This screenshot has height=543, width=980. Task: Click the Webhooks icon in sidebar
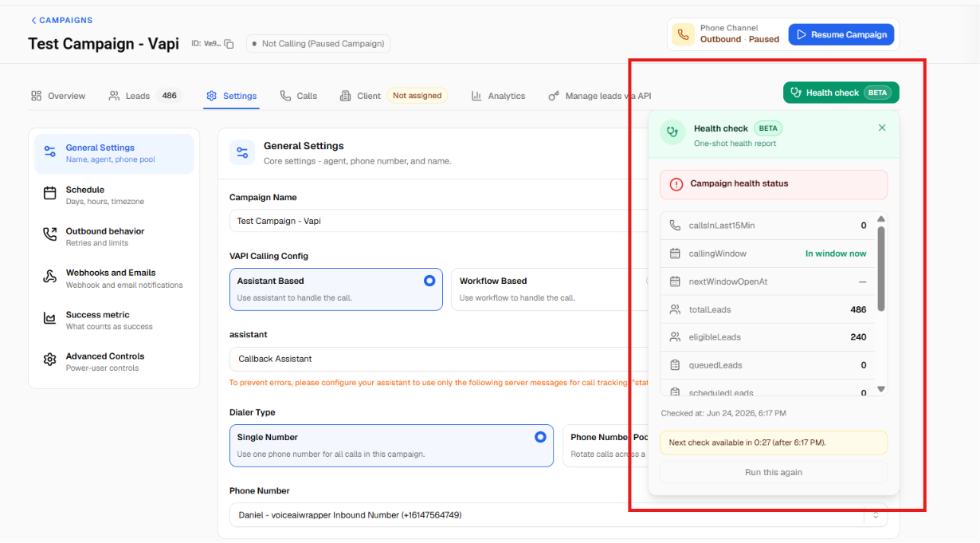(50, 277)
